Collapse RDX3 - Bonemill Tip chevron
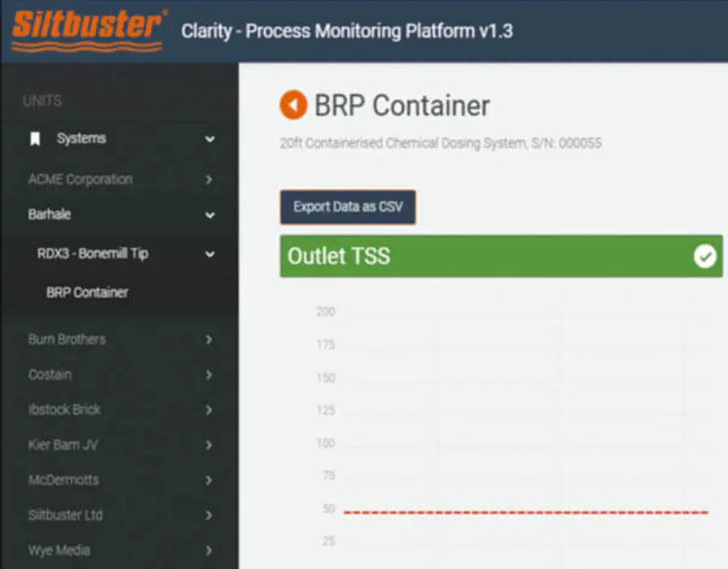This screenshot has width=728, height=569. pyautogui.click(x=210, y=254)
